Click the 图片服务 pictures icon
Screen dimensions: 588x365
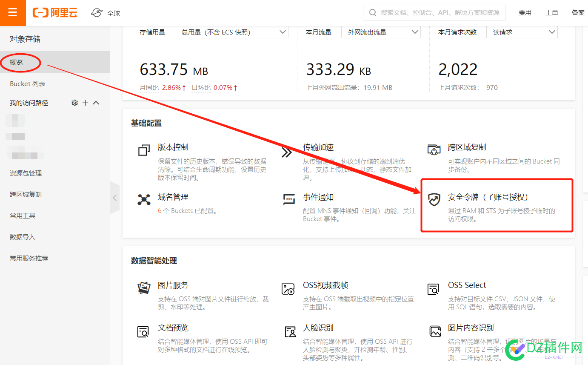(144, 288)
